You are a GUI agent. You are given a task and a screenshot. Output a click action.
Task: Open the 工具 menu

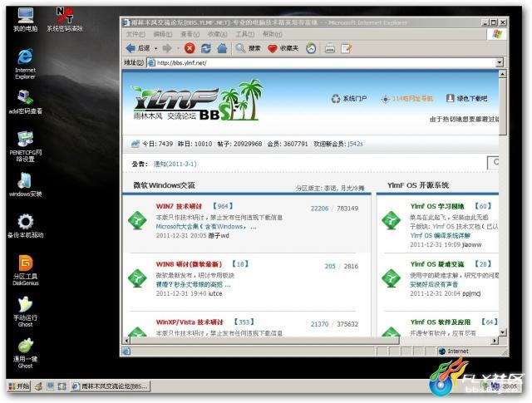coord(244,34)
